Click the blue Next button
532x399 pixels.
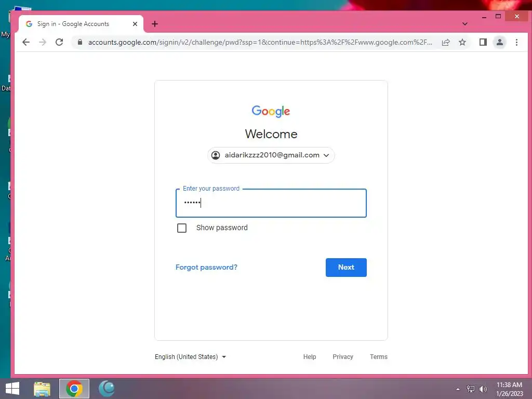click(x=346, y=268)
